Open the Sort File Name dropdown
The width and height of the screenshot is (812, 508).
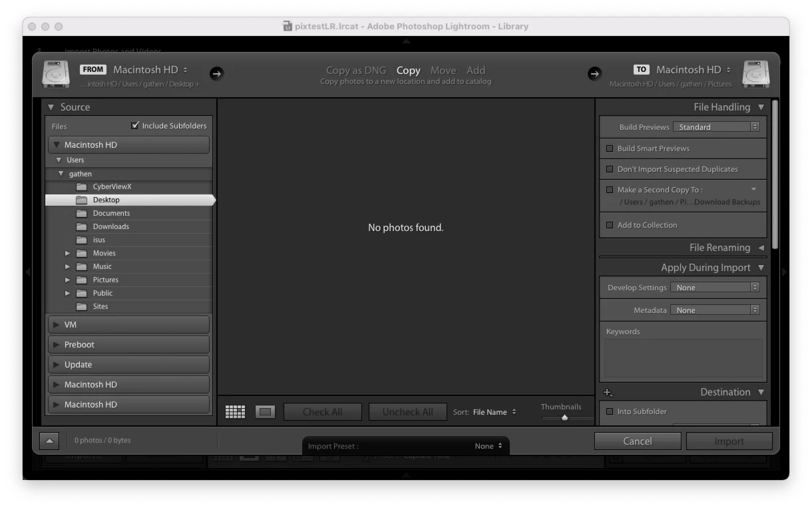point(495,412)
